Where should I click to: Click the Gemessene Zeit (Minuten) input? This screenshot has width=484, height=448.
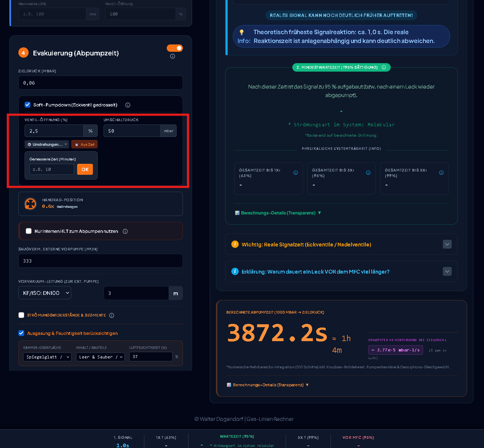[52, 169]
